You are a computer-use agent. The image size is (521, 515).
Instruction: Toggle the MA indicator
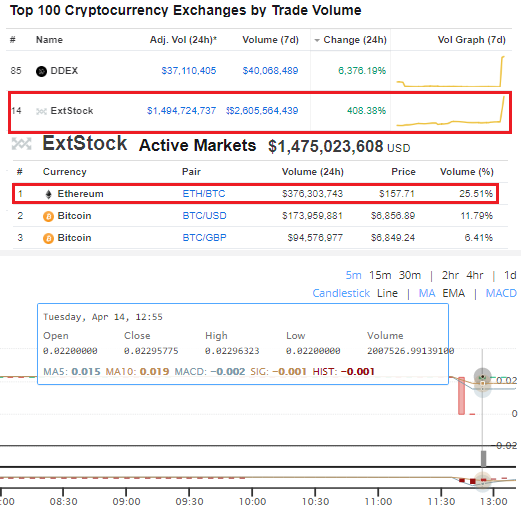pos(427,293)
